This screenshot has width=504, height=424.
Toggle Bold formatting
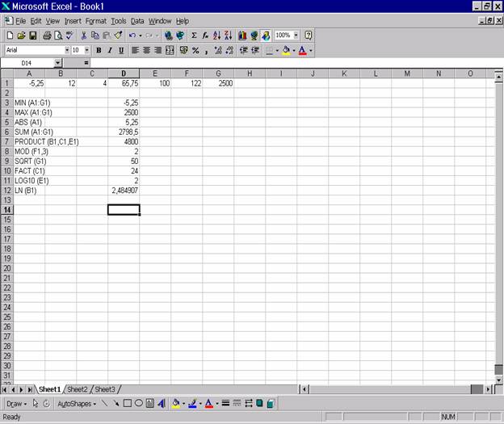(99, 50)
